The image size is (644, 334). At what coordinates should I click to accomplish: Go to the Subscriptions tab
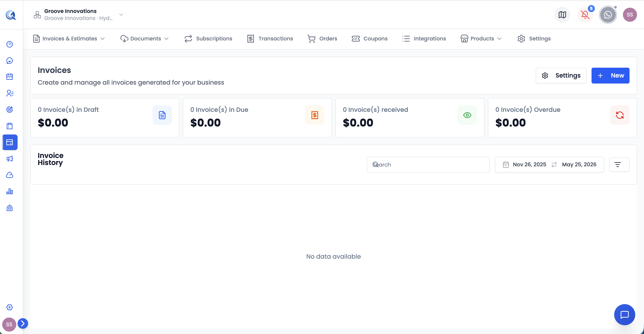(x=208, y=38)
